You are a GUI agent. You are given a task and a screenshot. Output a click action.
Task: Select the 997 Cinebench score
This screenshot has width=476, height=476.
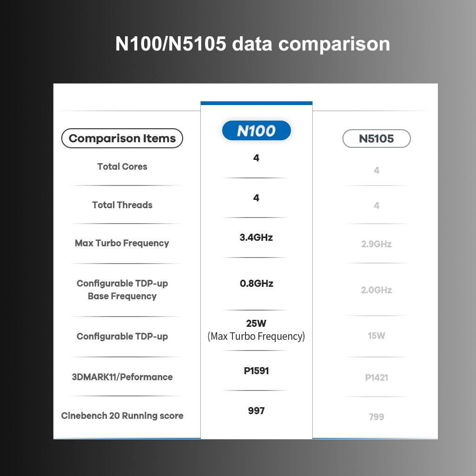coord(256,411)
